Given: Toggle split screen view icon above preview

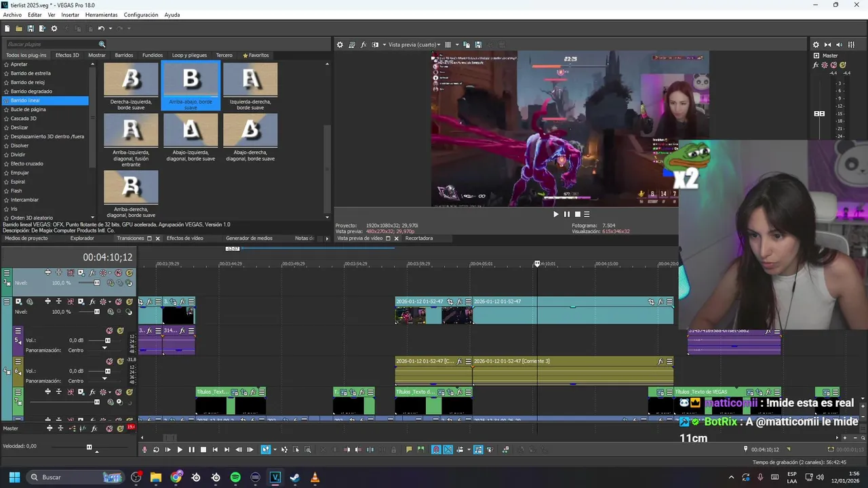Looking at the screenshot, I should 375,45.
